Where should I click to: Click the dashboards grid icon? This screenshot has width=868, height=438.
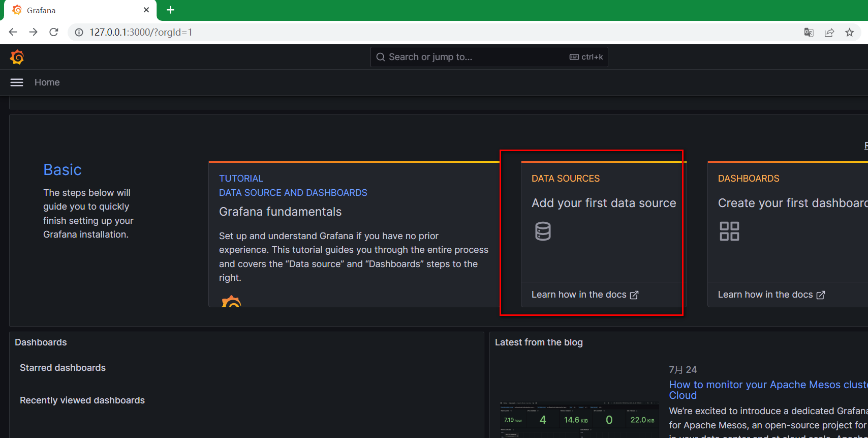pyautogui.click(x=729, y=231)
